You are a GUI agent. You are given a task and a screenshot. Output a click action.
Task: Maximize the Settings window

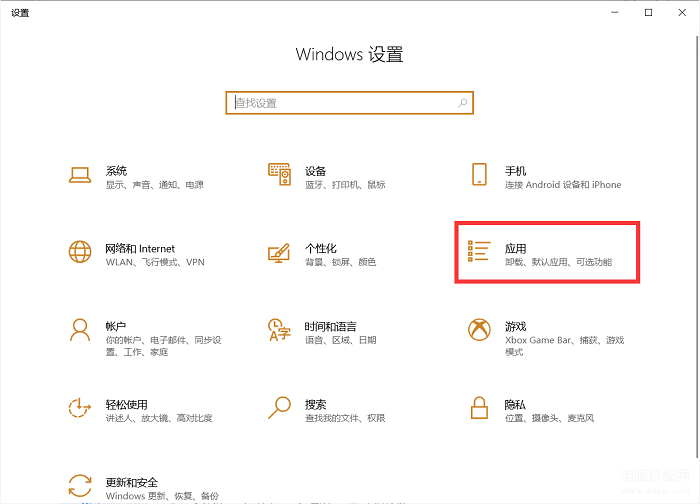pos(649,12)
